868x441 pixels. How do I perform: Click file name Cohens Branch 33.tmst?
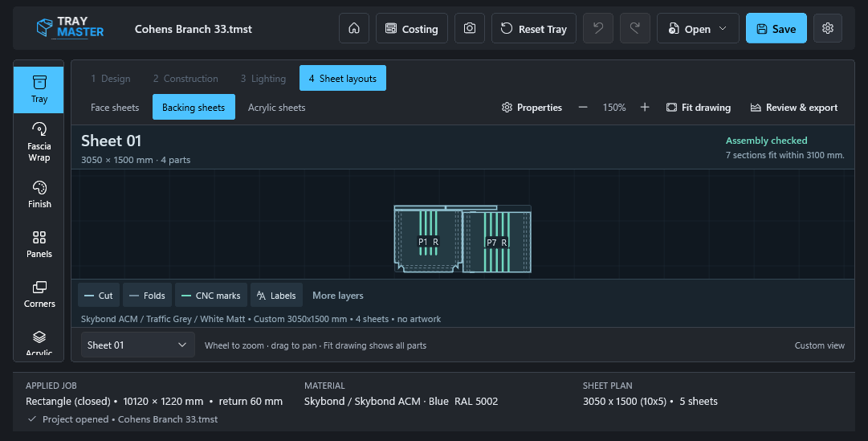coord(194,29)
